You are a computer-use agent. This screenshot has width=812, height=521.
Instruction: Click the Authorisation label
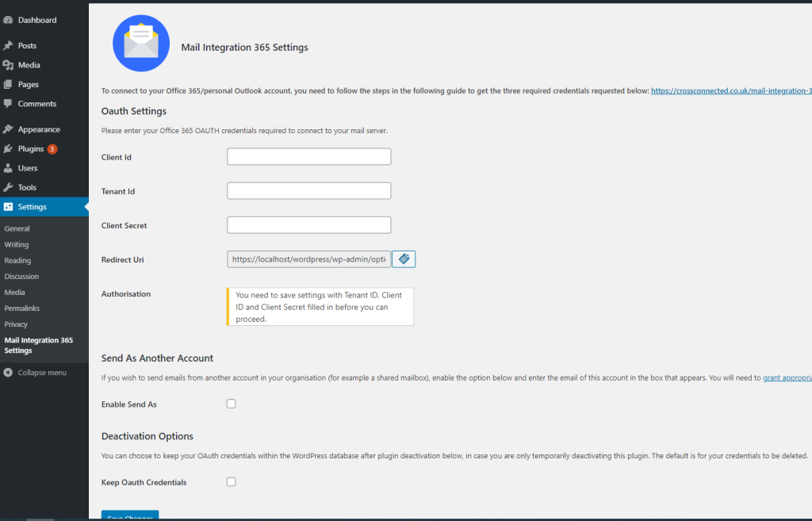126,293
